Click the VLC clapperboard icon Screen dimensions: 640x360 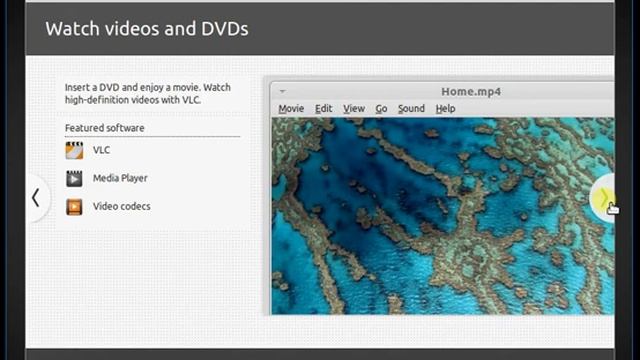coord(74,150)
